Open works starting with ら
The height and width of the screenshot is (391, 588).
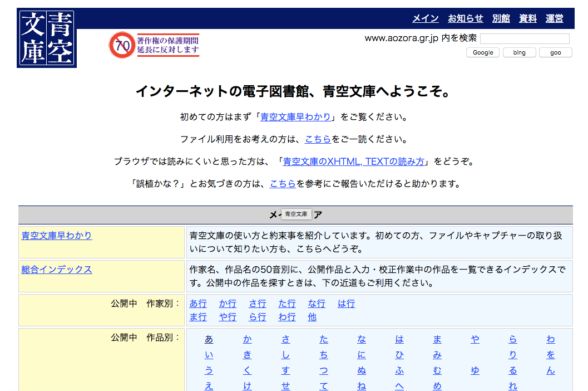(x=513, y=339)
